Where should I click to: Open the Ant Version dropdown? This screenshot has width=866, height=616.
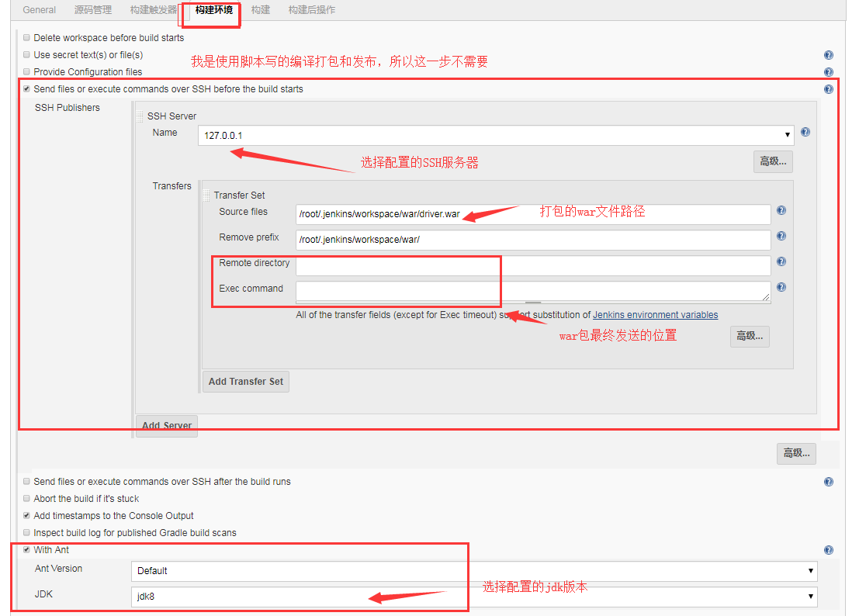click(474, 571)
